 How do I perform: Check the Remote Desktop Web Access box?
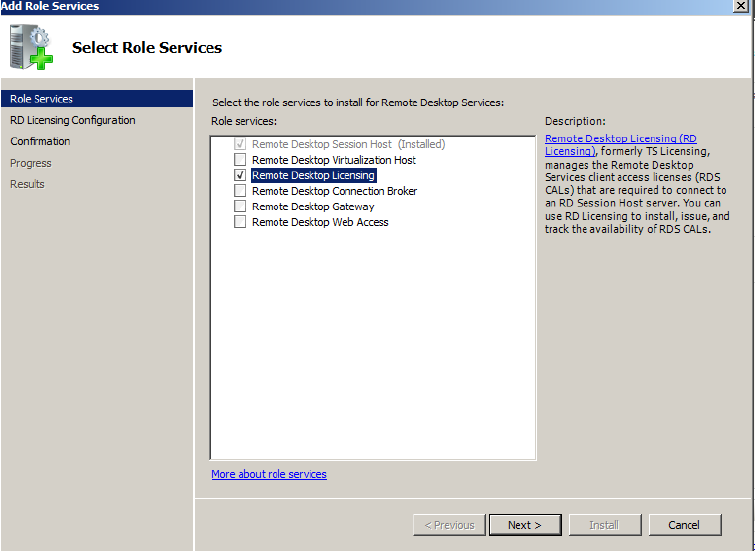pos(240,222)
